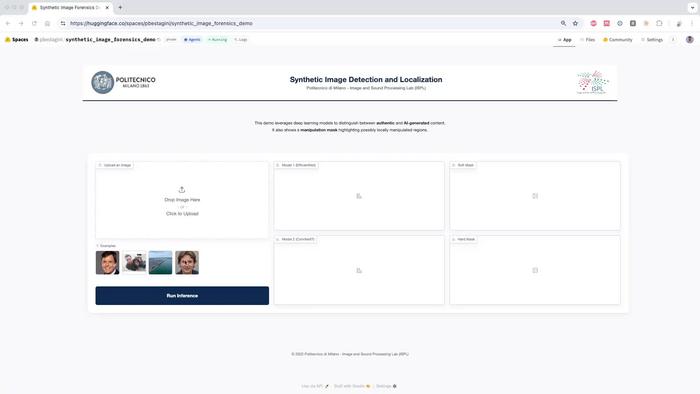Click the ISPL lab logo
The height and width of the screenshot is (394, 700).
(593, 82)
